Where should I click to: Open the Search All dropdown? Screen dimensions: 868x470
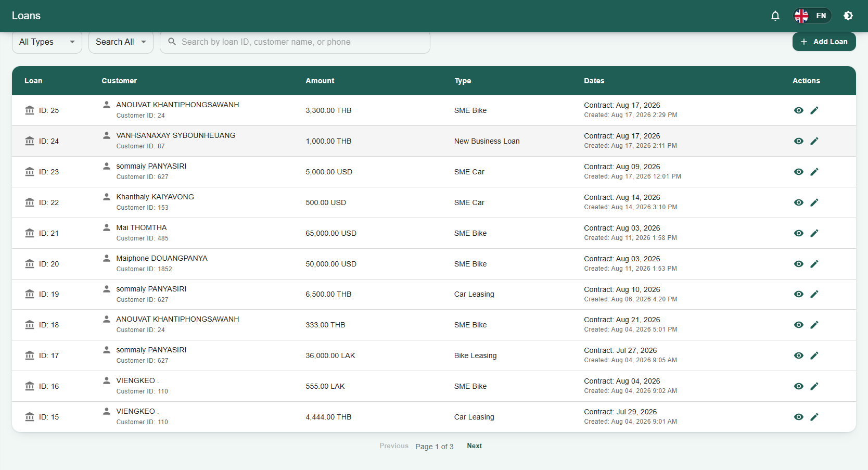(x=121, y=42)
